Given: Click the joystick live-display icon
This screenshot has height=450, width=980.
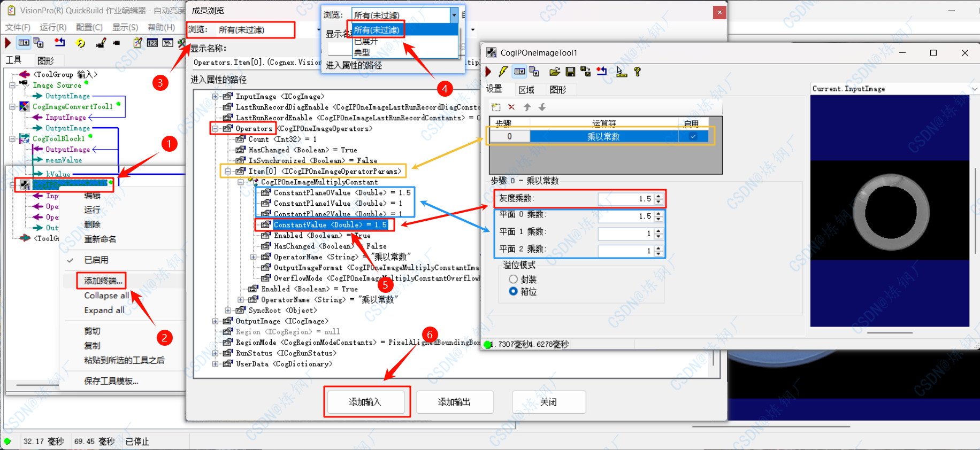Looking at the screenshot, I should (101, 43).
